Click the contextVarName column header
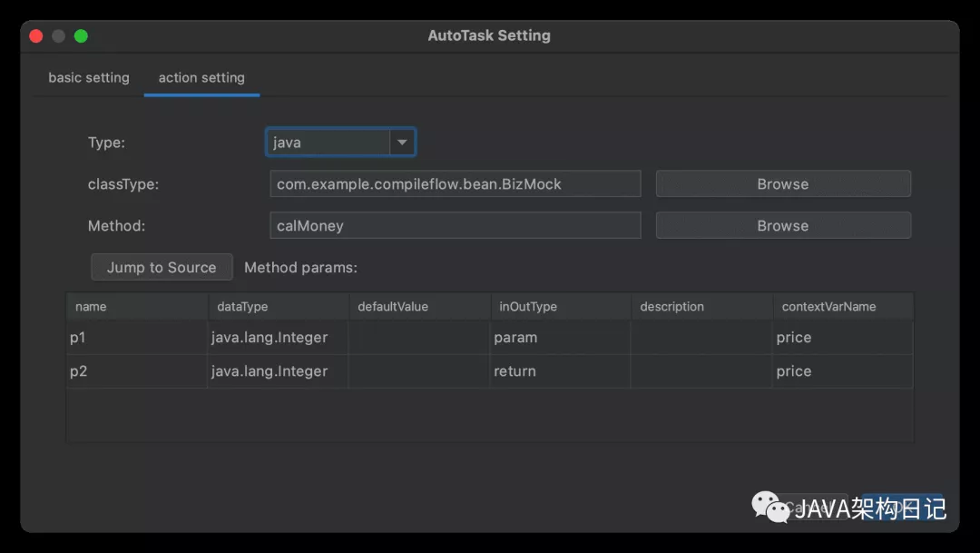This screenshot has width=980, height=553. pos(842,307)
